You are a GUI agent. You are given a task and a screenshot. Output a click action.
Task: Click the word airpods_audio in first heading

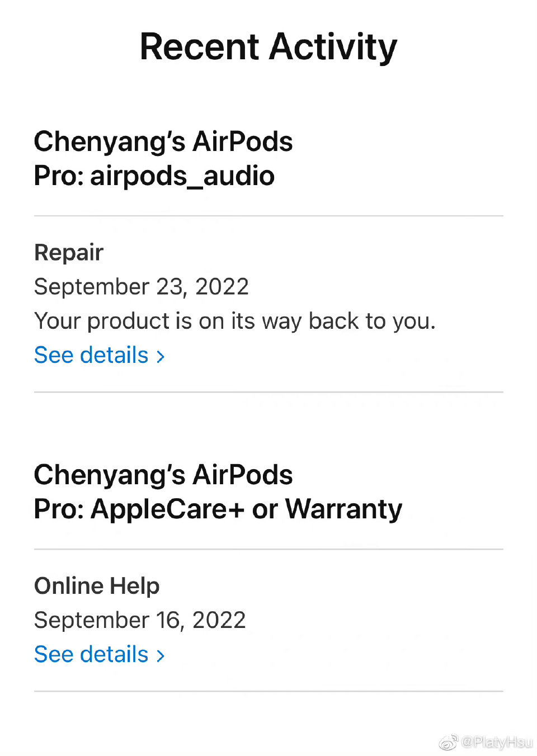point(182,176)
